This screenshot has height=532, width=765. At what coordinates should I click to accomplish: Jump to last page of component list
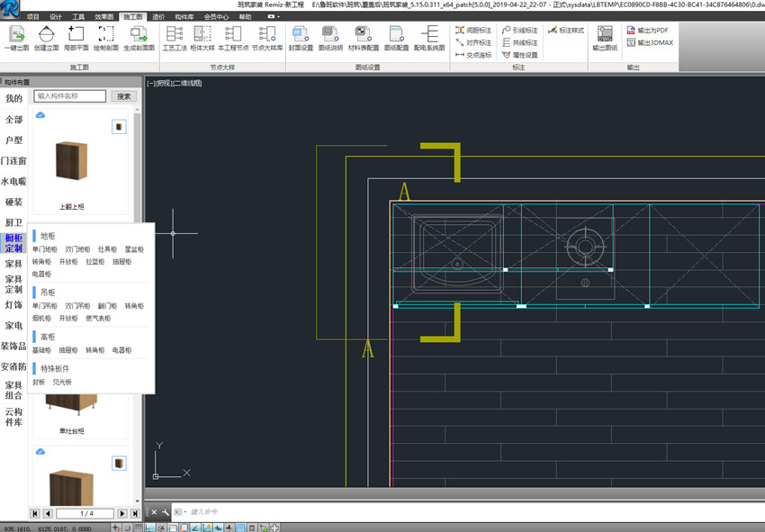[135, 513]
